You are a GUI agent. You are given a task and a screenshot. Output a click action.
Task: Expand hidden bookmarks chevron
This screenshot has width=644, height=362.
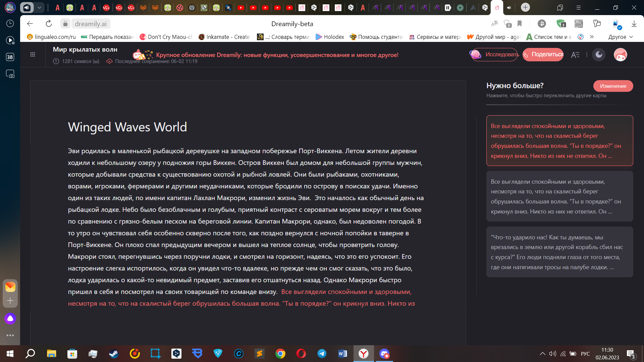(x=592, y=37)
